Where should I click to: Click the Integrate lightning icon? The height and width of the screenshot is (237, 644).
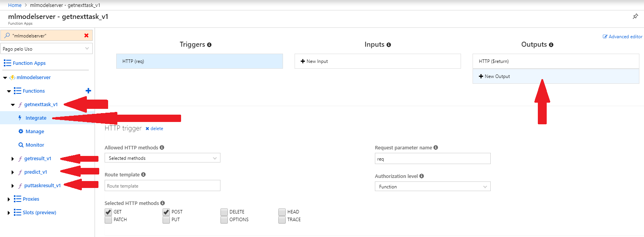[20, 118]
